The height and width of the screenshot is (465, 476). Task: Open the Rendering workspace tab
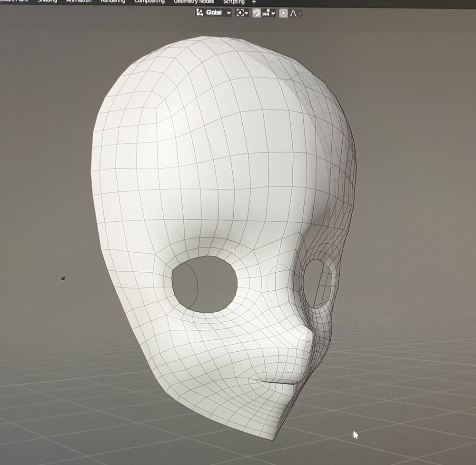[113, 1]
